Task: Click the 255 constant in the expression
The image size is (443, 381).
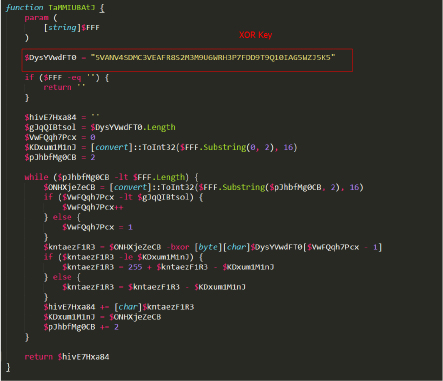Action: 135,267
